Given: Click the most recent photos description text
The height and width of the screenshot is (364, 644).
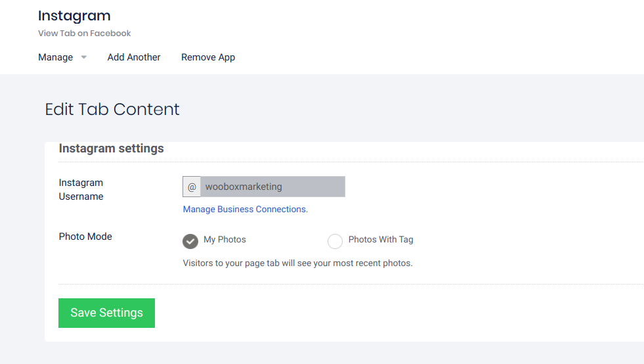Looking at the screenshot, I should [x=297, y=263].
